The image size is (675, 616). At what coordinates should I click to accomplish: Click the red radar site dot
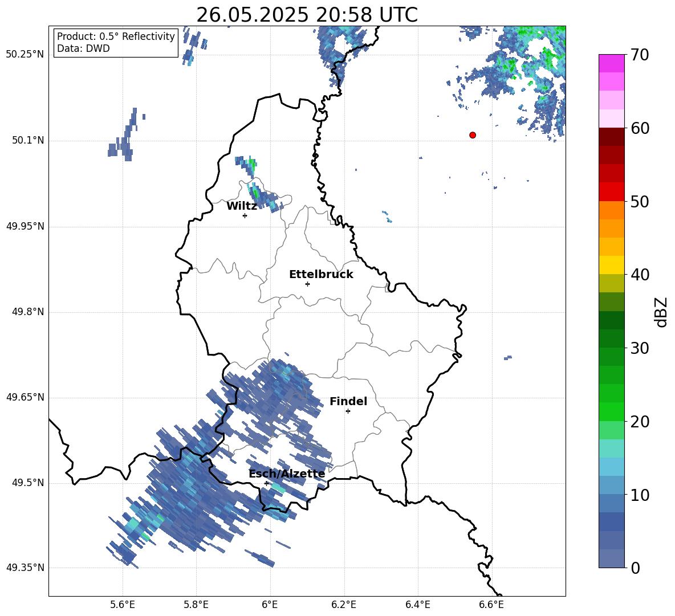pos(473,135)
